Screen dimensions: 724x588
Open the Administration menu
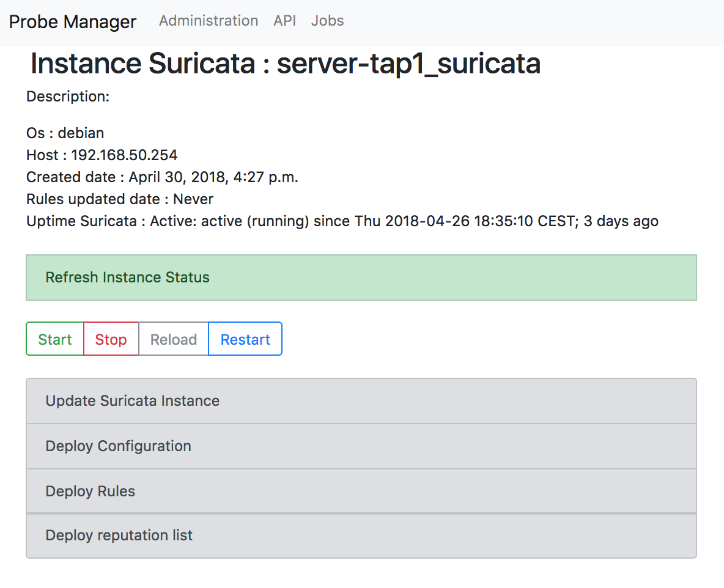pos(209,21)
